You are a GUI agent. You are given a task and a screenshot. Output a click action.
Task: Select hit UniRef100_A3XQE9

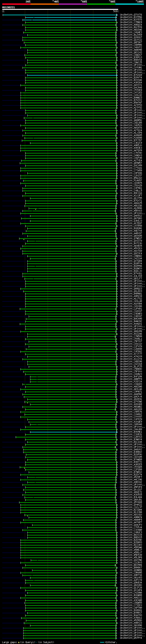coord(131,422)
